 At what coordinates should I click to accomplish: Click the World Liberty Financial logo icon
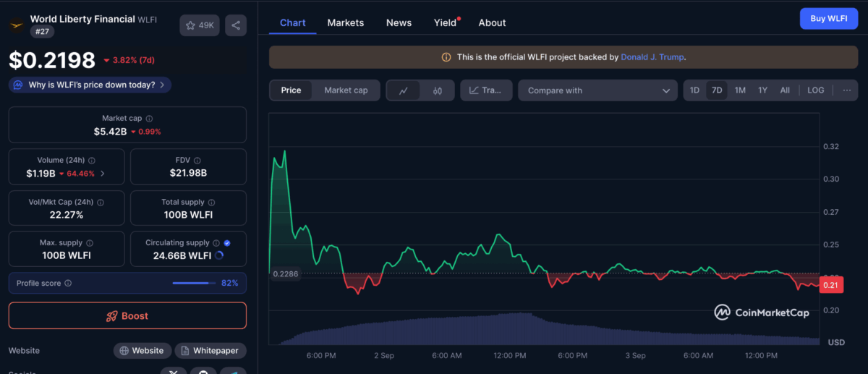(x=17, y=25)
